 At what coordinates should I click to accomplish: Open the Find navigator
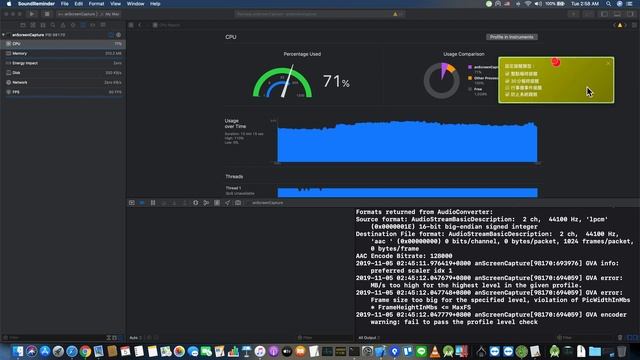click(x=53, y=25)
